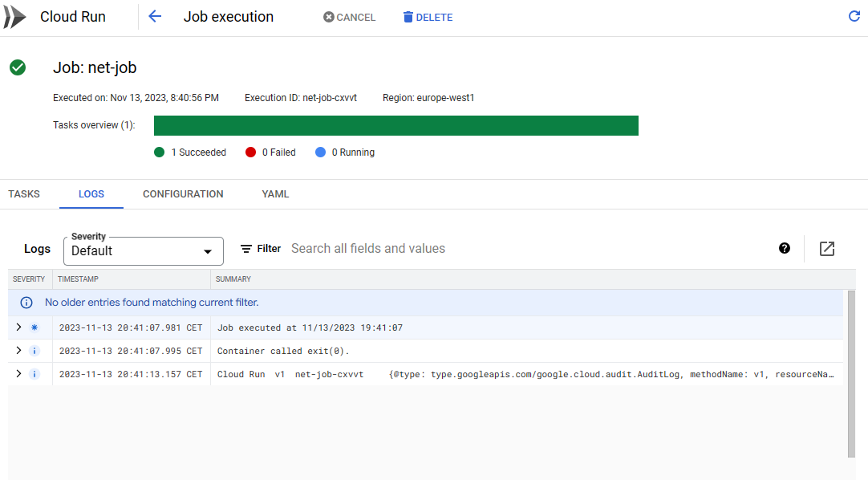Click the green tasks overview progress bar

coord(395,126)
